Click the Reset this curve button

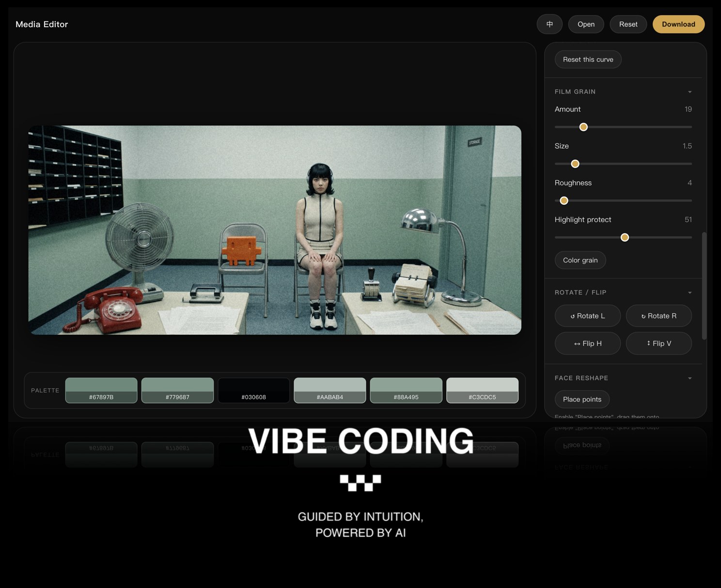588,60
